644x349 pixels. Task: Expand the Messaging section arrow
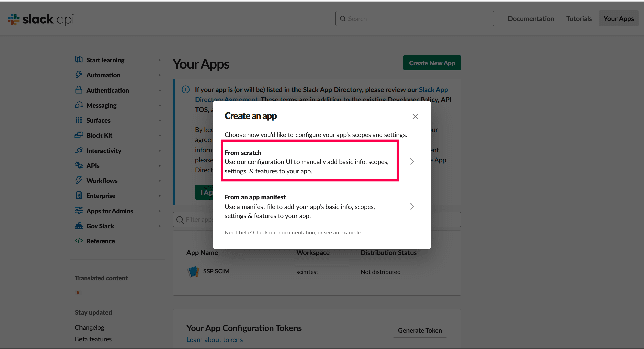click(x=160, y=105)
